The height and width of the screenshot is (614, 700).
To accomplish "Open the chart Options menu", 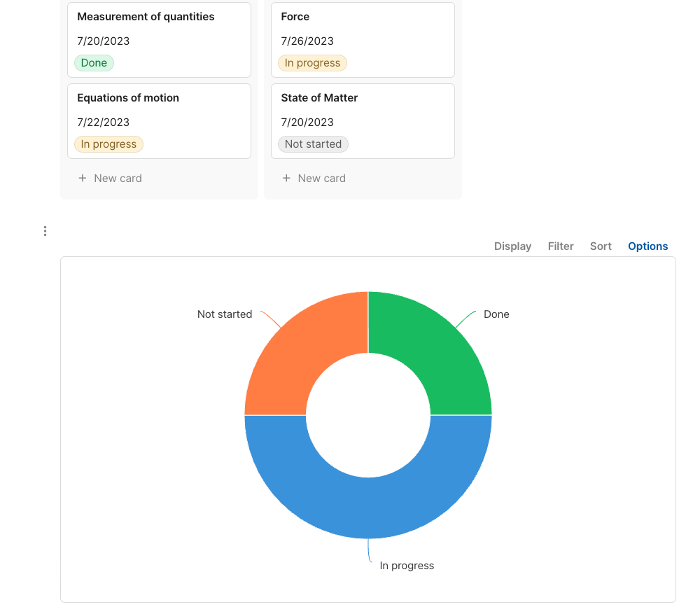I will (x=647, y=246).
